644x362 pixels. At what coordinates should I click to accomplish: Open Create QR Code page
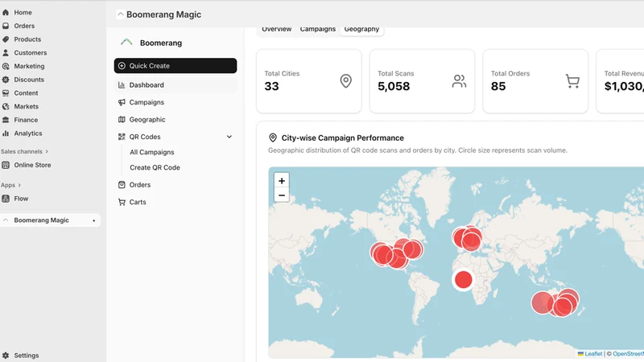click(155, 167)
